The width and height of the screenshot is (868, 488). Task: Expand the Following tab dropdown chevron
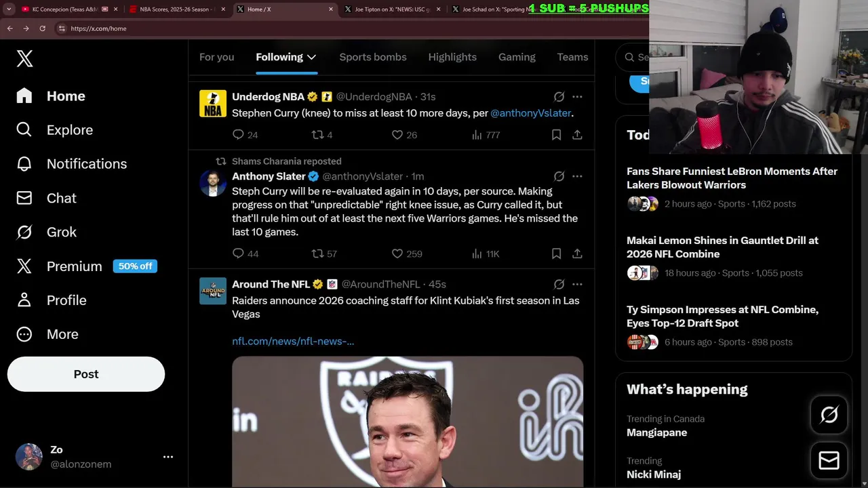point(311,57)
